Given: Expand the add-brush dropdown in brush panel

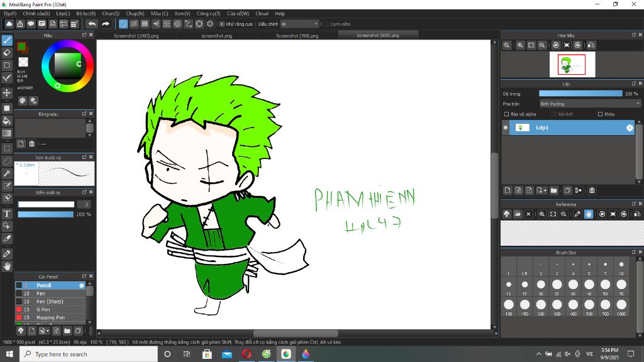Looking at the screenshot, I should [48, 331].
